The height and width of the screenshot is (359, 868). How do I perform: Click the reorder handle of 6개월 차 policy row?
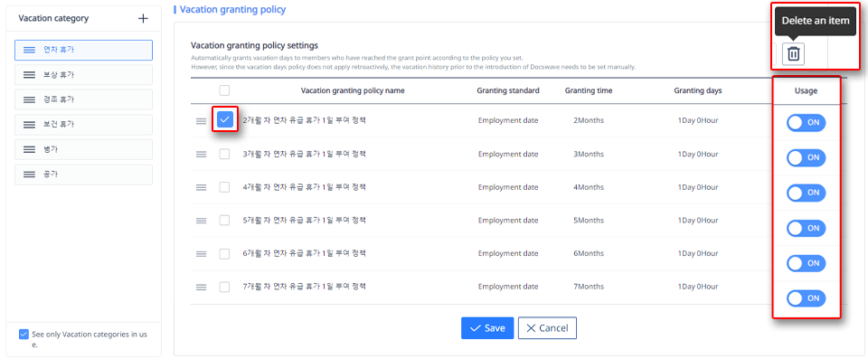click(201, 254)
